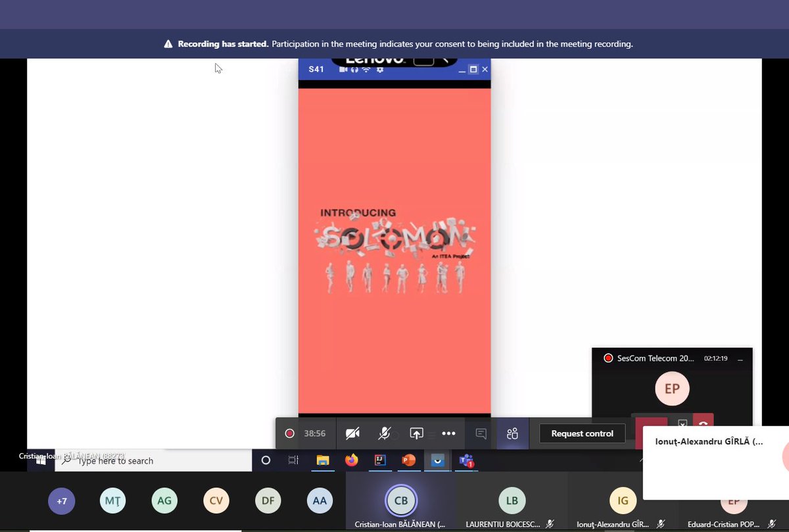The height and width of the screenshot is (532, 789).
Task: Click the red recording indicator dot
Action: point(289,433)
